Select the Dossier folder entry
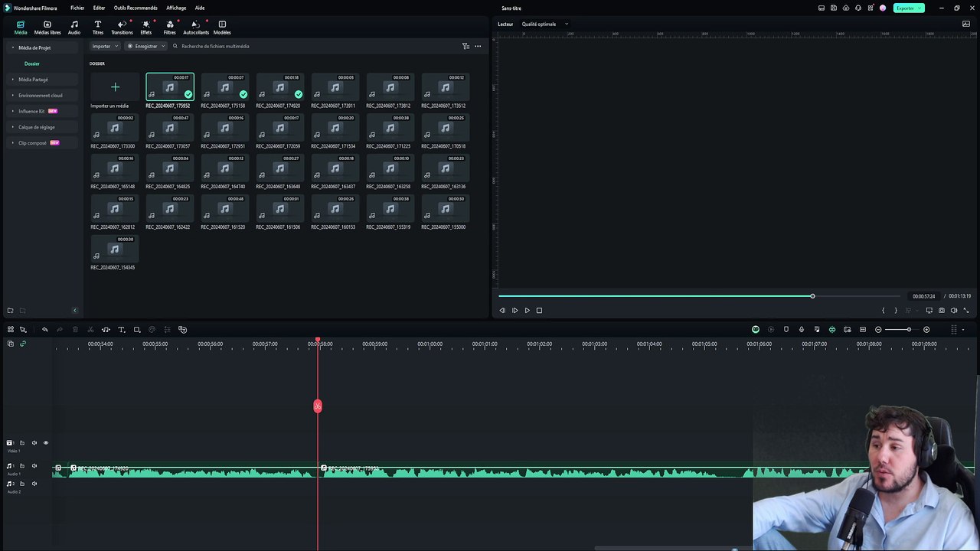The image size is (980, 551). [x=32, y=64]
